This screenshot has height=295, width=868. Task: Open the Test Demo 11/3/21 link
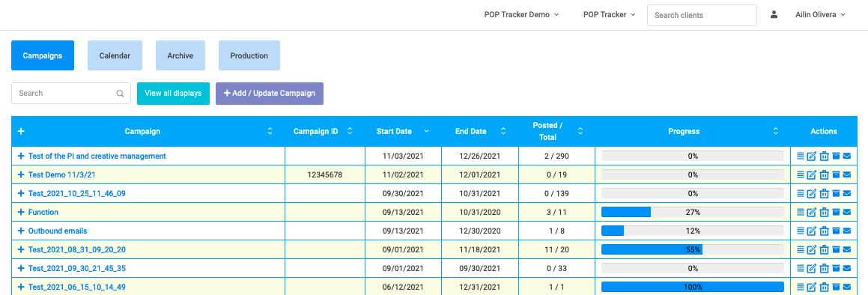pos(62,175)
